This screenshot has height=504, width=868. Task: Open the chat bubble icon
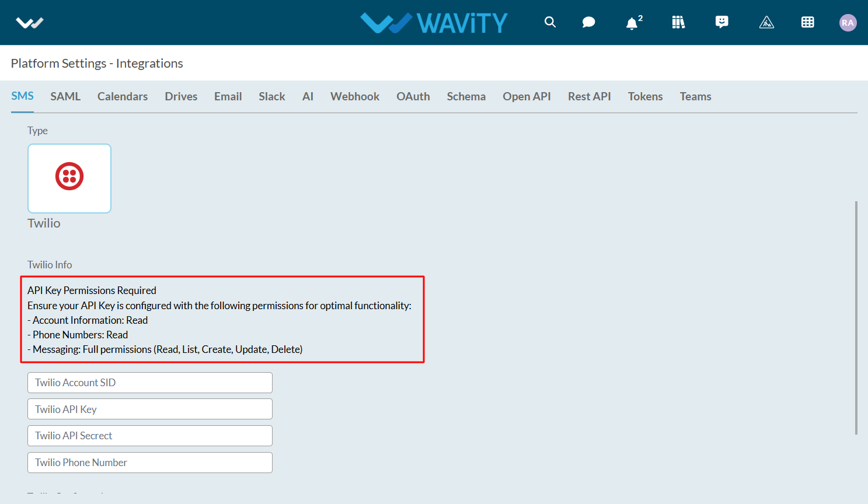tap(588, 22)
